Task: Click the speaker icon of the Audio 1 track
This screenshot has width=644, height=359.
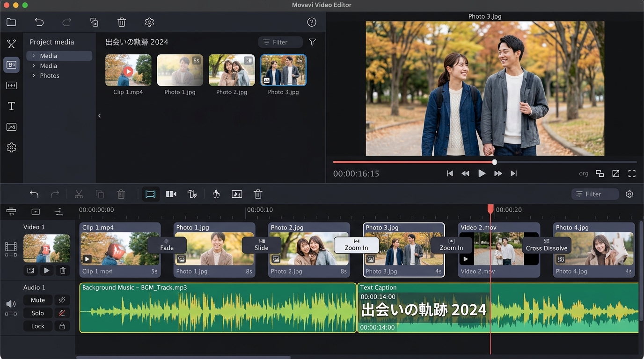Action: [11, 304]
